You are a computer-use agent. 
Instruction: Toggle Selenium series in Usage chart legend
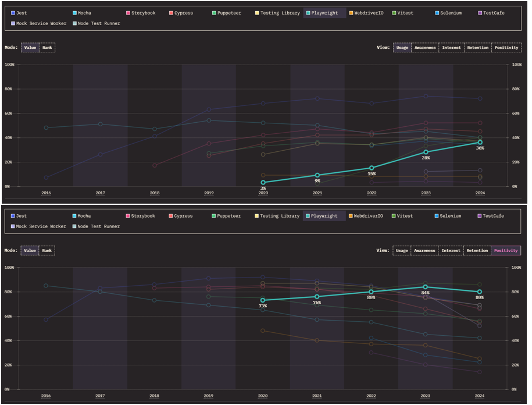click(x=448, y=13)
